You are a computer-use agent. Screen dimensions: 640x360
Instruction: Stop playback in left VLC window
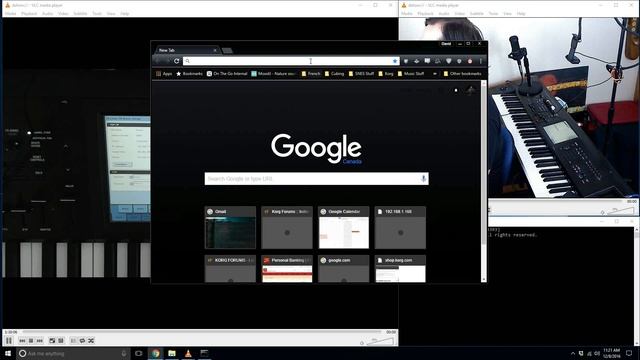click(31, 340)
